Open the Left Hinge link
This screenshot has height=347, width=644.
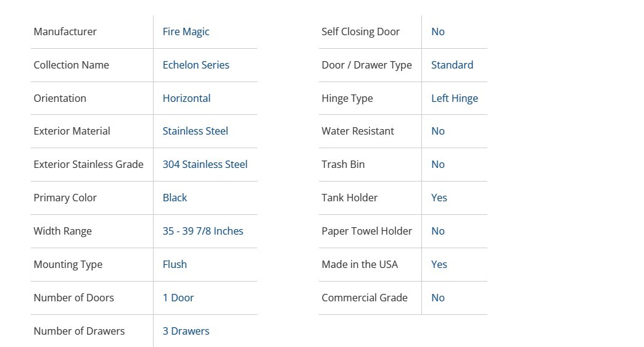[x=455, y=98]
